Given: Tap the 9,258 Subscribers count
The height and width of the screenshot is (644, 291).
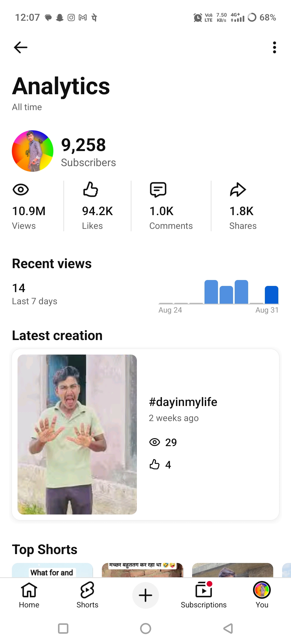Looking at the screenshot, I should point(88,152).
